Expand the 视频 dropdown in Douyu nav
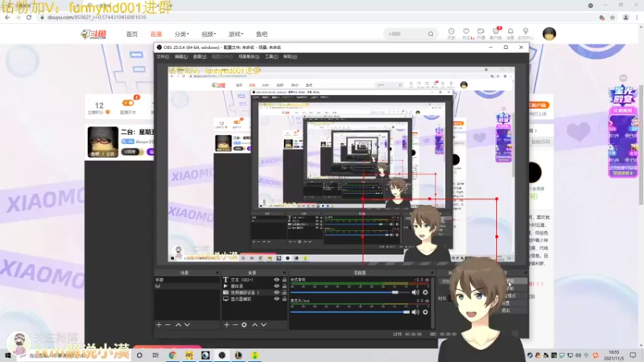This screenshot has width=644, height=362. 208,34
